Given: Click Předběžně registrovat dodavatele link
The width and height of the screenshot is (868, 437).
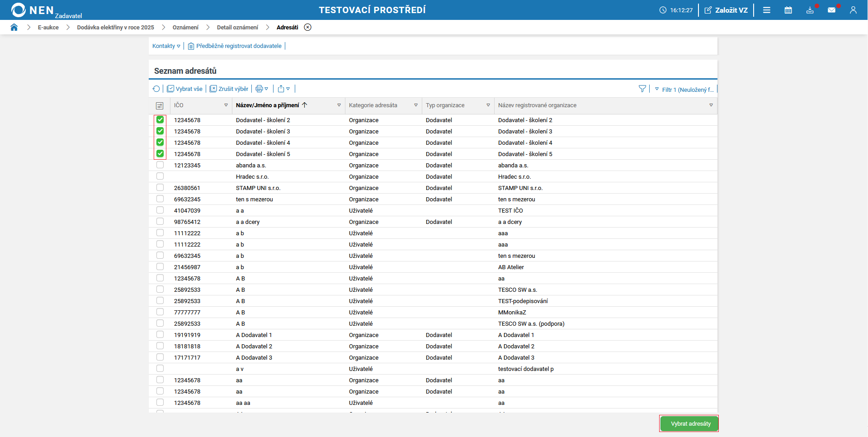Looking at the screenshot, I should pos(239,46).
